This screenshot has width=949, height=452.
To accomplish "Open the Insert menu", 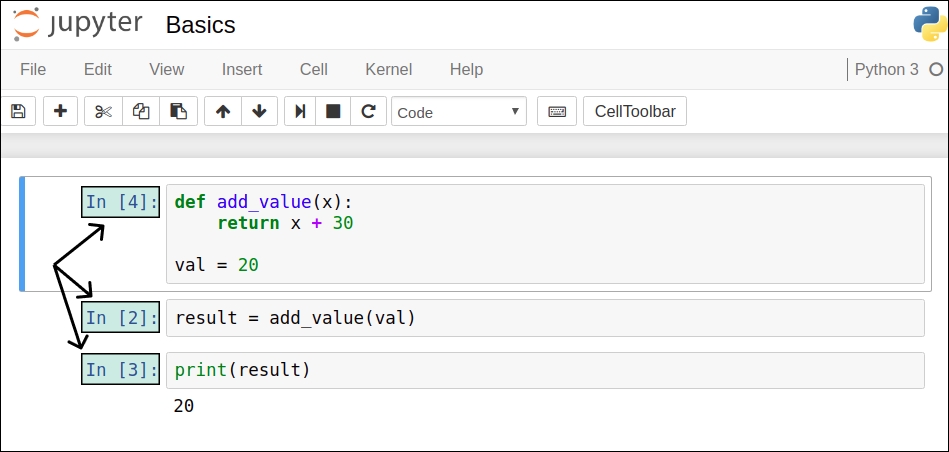I will coord(242,69).
